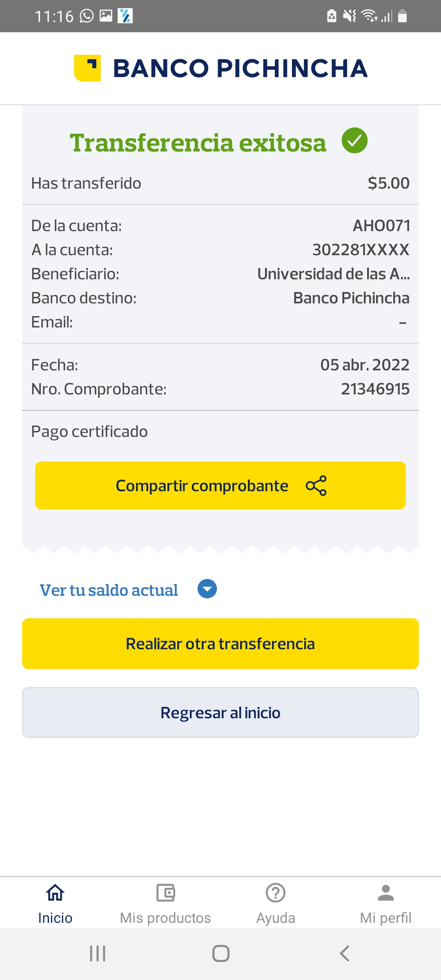This screenshot has height=980, width=441.
Task: Expand the saldo actual dropdown arrow
Action: pos(207,589)
